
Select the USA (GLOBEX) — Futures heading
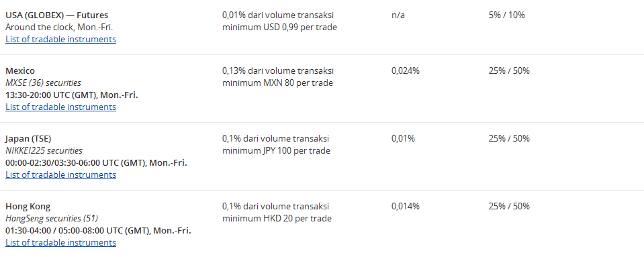[56, 15]
